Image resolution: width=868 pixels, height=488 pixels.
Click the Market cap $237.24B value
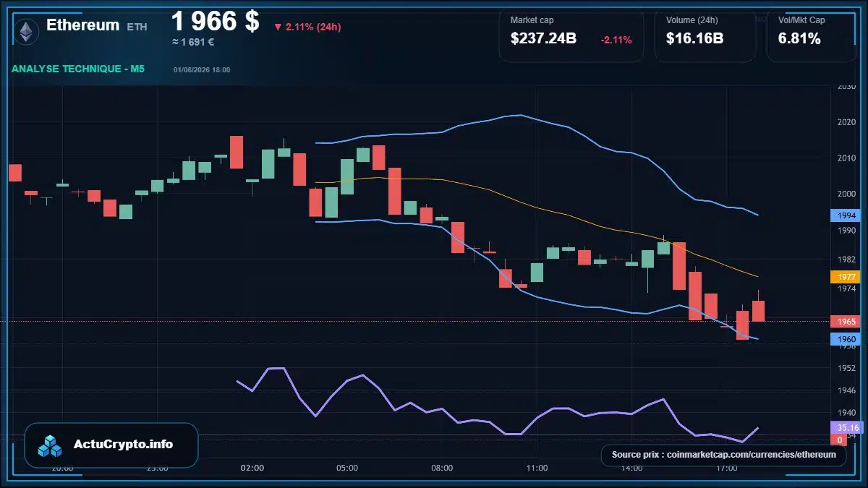tap(543, 39)
